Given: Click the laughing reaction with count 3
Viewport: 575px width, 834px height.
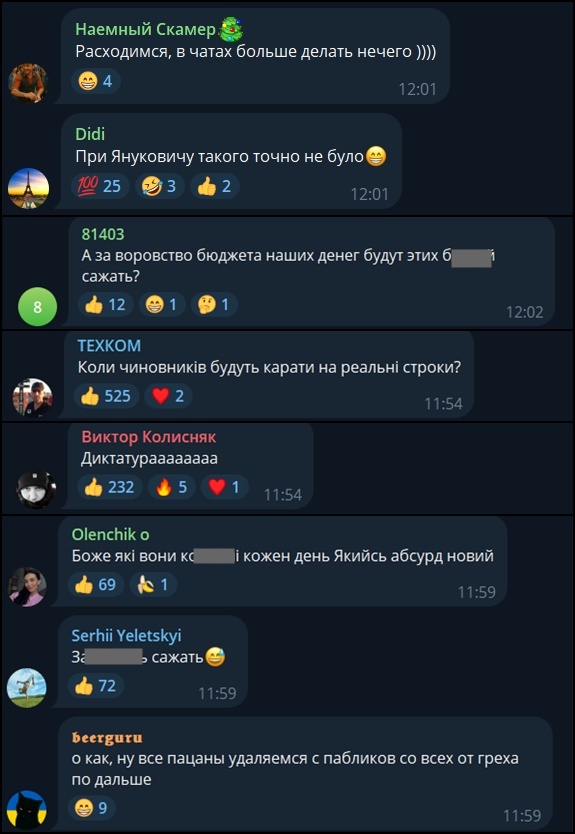Looking at the screenshot, I should [160, 186].
